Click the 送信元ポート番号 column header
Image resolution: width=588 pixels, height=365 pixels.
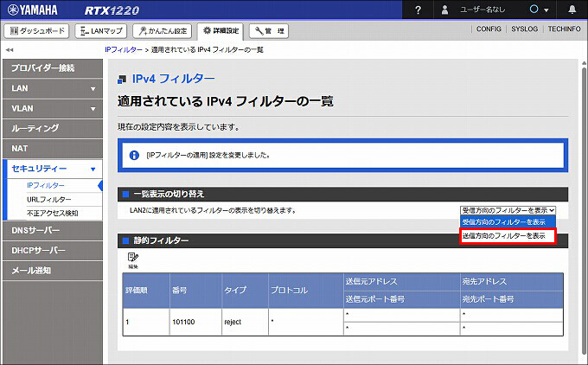tap(401, 299)
